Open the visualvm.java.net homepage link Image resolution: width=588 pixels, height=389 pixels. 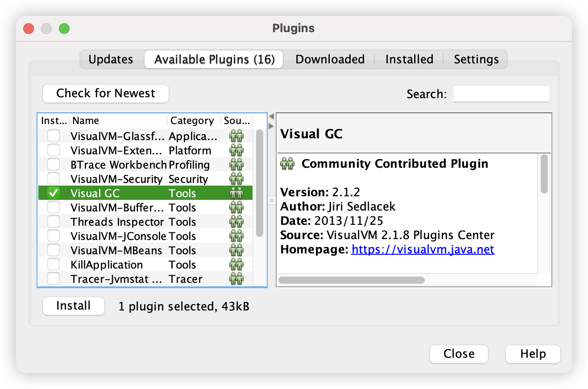click(423, 249)
